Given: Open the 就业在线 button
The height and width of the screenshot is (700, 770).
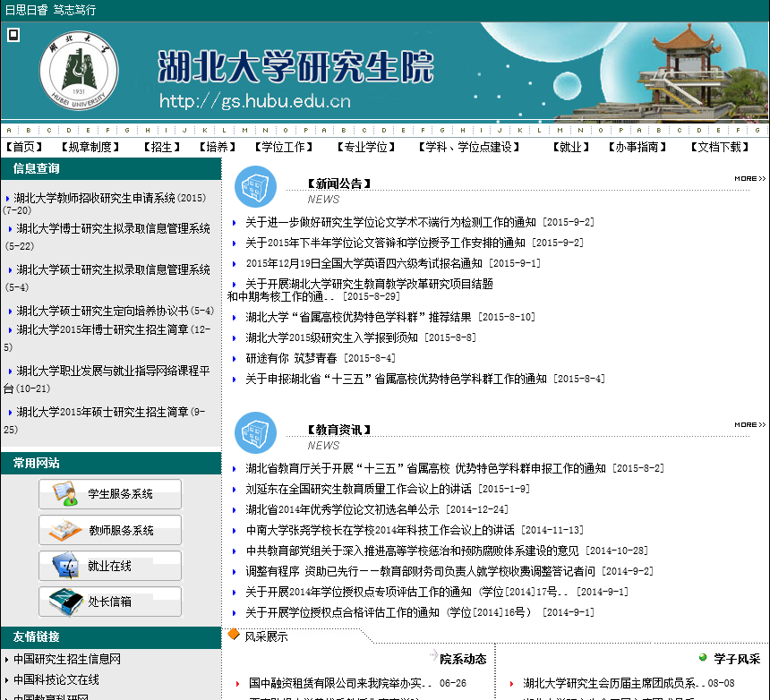Looking at the screenshot, I should [x=110, y=566].
